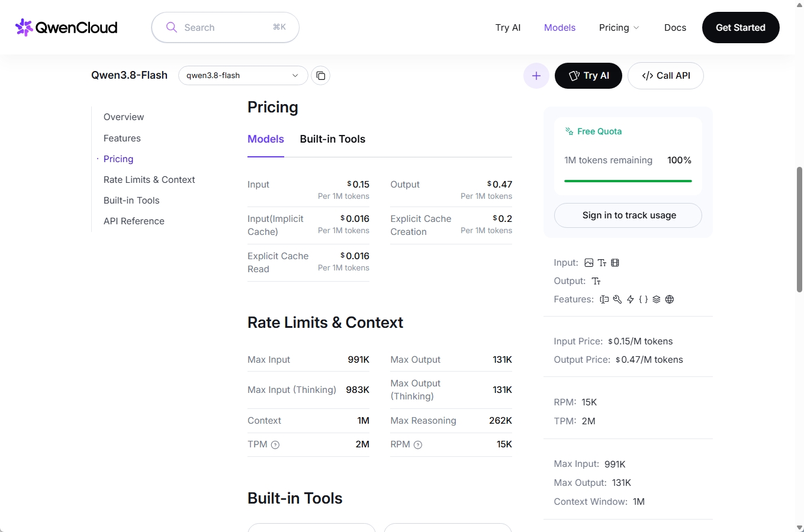Click the image input modality icon
804x532 pixels.
[x=588, y=263]
